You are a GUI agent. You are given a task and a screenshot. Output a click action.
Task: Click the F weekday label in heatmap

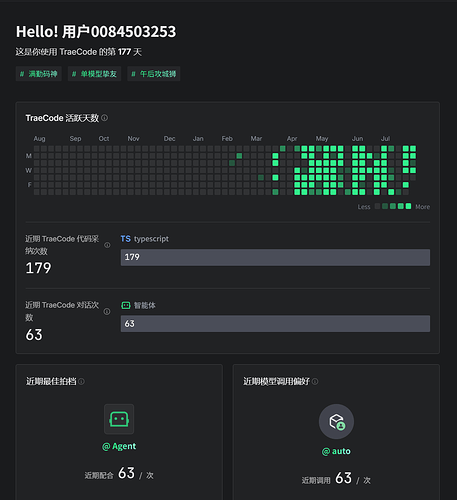[29, 185]
